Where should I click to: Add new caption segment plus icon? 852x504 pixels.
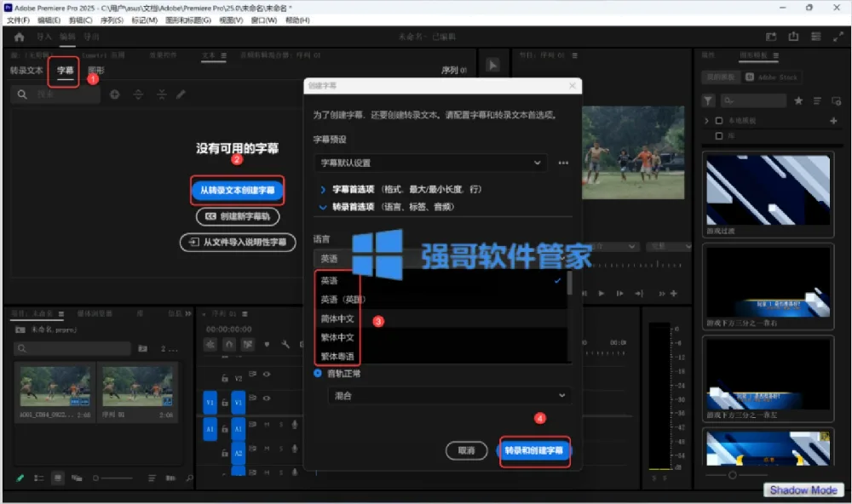tap(115, 94)
